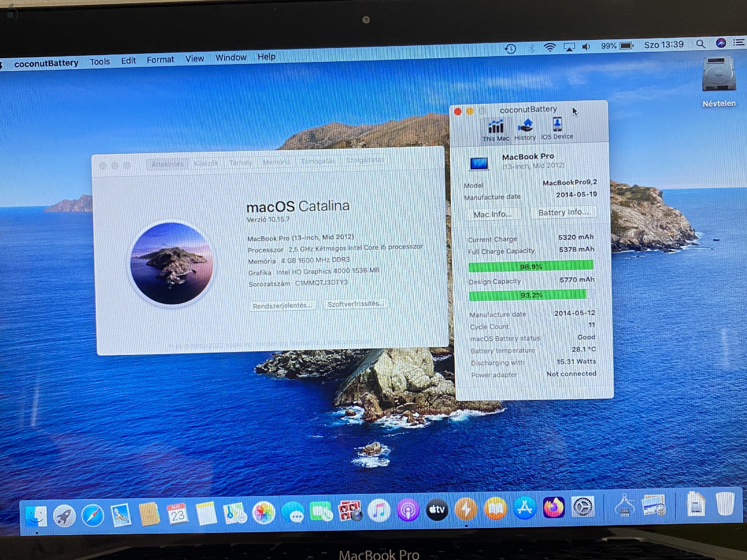The image size is (747, 560).
Task: Select the Névtelen drive on the desktop
Action: 719,82
